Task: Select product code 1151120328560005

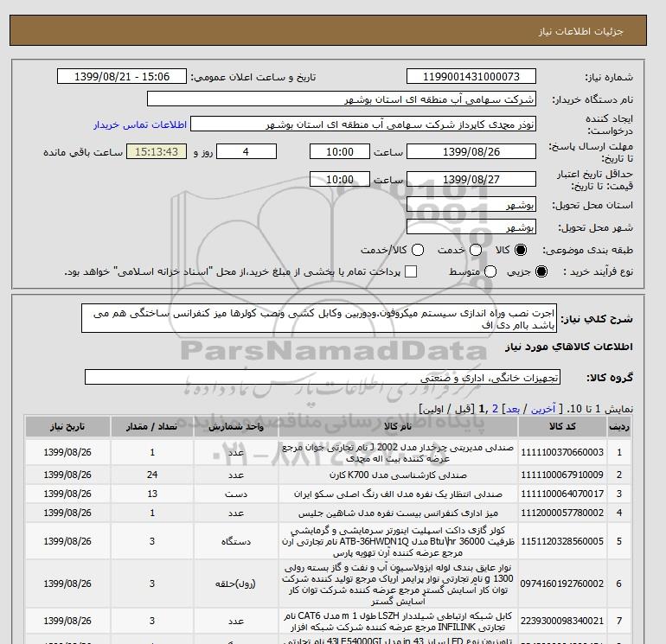Action: 562,541
